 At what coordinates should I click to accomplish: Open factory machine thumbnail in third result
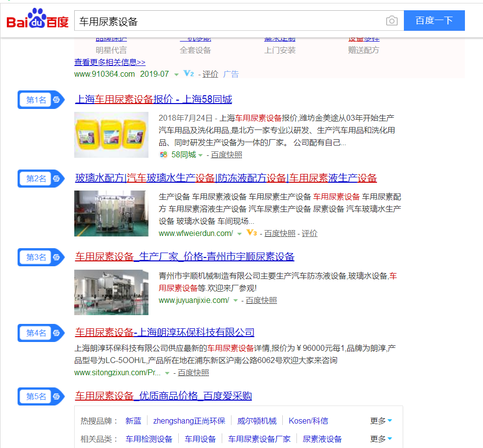pyautogui.click(x=111, y=293)
